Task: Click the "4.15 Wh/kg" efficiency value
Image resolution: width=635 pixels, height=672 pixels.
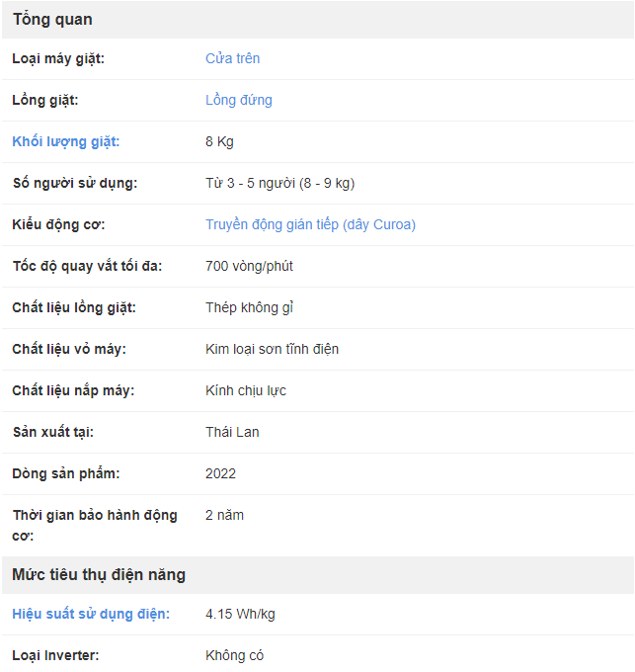Action: coord(240,614)
